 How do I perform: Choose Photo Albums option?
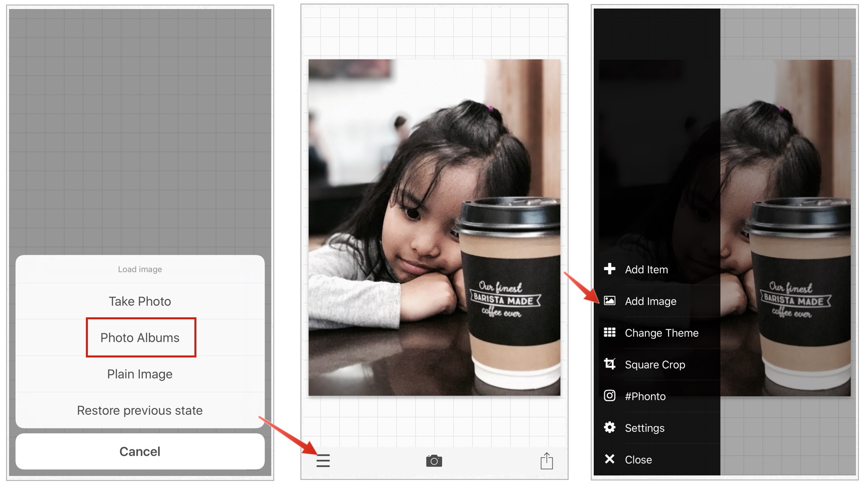coord(140,337)
